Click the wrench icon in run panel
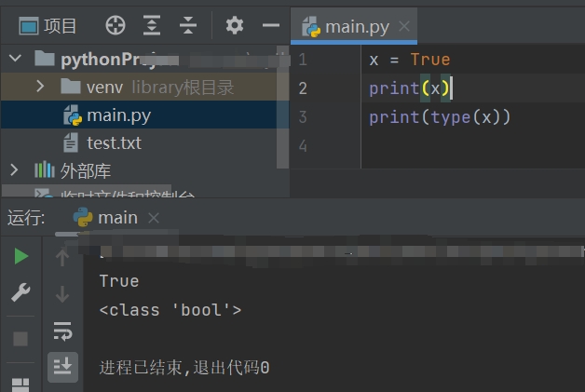The width and height of the screenshot is (585, 392). [20, 293]
